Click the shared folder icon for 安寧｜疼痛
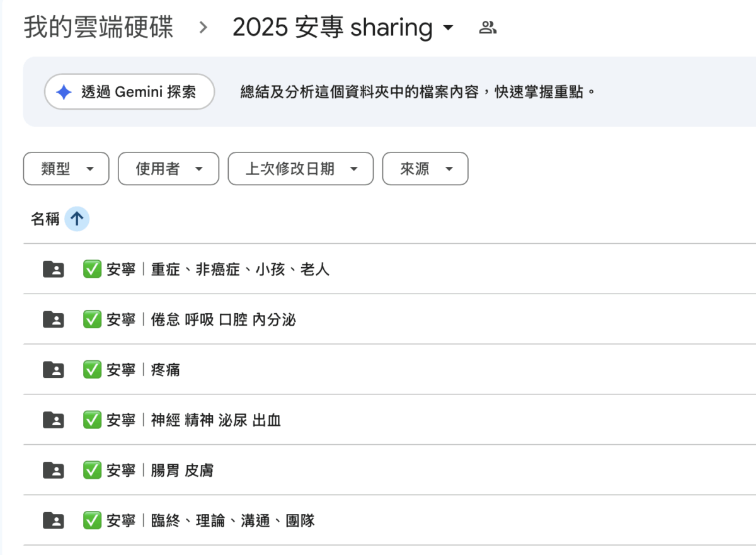The height and width of the screenshot is (555, 756). (x=54, y=370)
